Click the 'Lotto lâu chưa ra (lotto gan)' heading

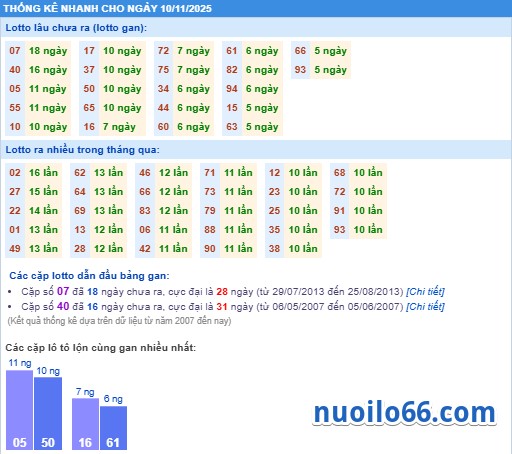[76, 28]
